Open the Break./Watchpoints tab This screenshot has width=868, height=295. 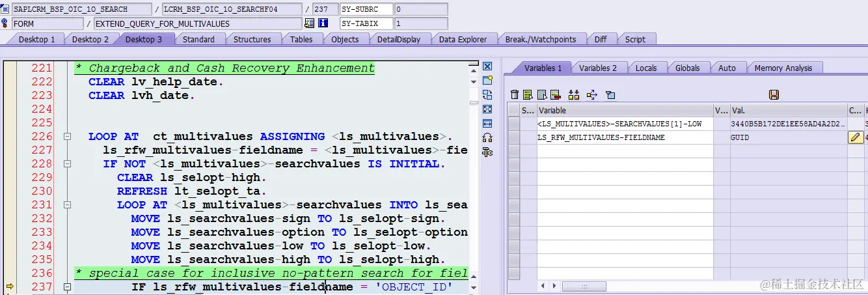click(541, 39)
